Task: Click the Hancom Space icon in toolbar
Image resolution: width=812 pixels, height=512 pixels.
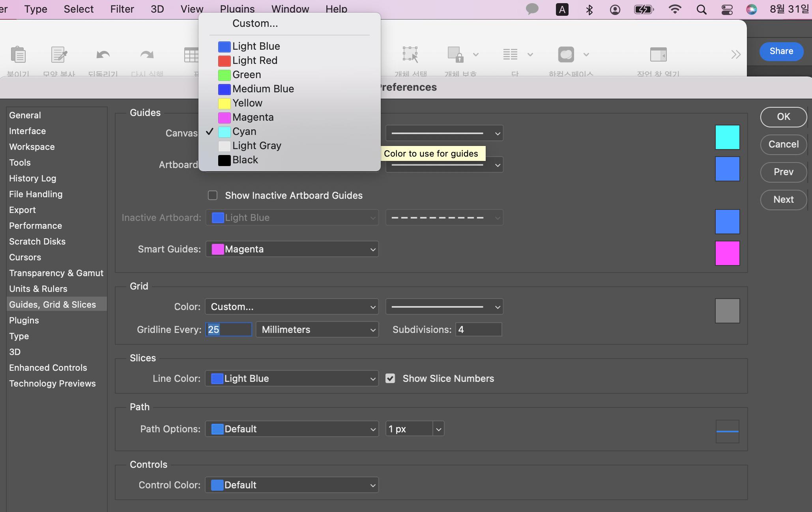Action: pos(566,54)
